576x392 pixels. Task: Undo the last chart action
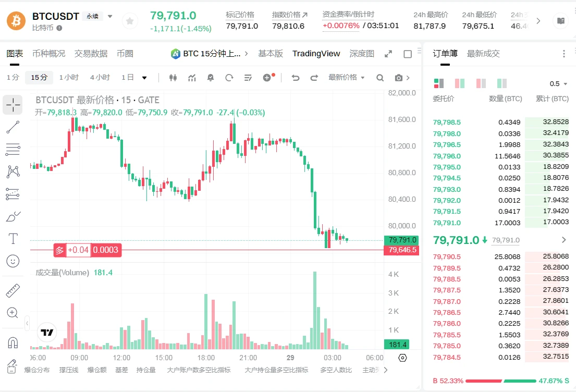[x=296, y=78]
